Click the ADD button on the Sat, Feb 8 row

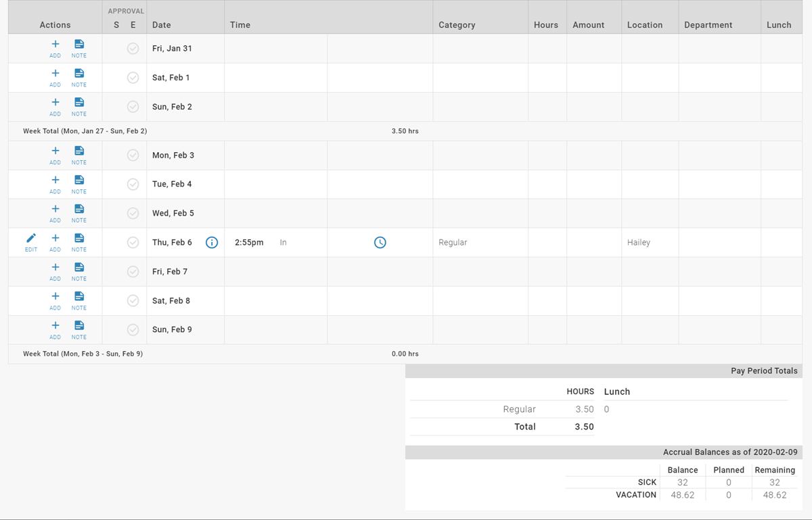click(x=55, y=300)
